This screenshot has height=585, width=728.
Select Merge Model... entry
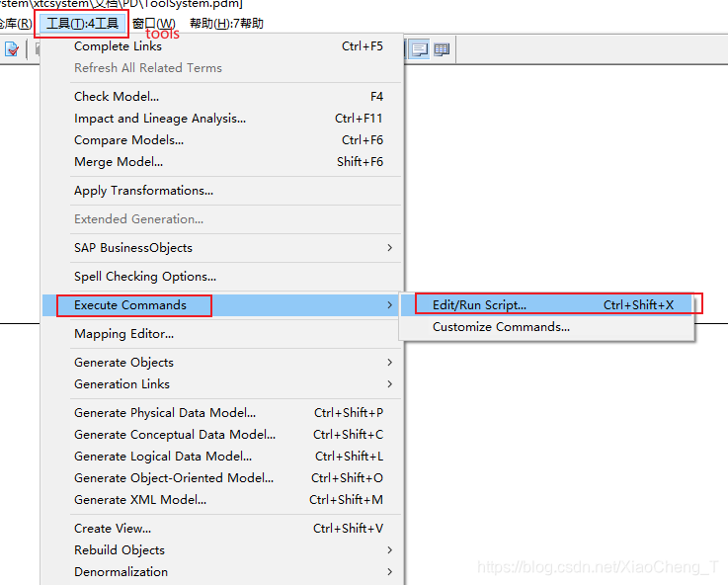pos(222,162)
